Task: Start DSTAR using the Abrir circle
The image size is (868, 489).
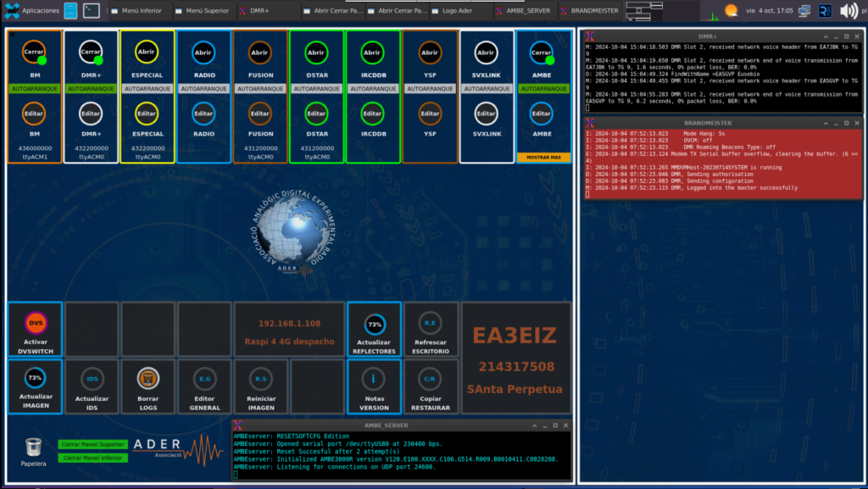Action: click(x=316, y=53)
